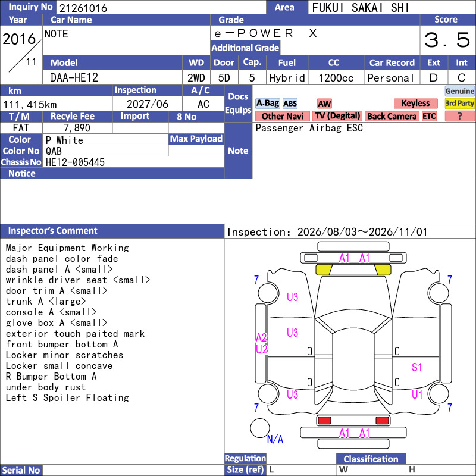Click inquiry number 21261016
The width and height of the screenshot is (476, 476).
click(83, 8)
